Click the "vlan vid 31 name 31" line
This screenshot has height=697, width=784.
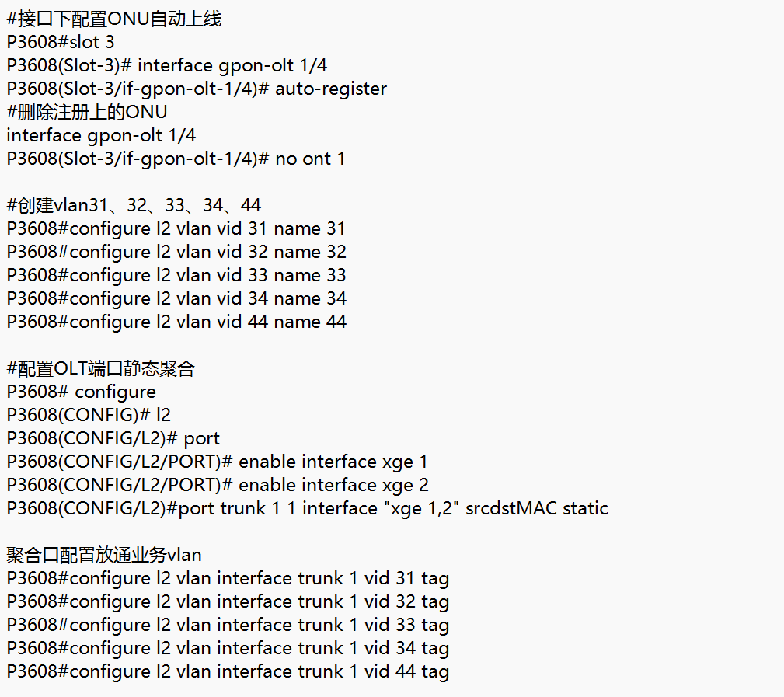pyautogui.click(x=176, y=228)
